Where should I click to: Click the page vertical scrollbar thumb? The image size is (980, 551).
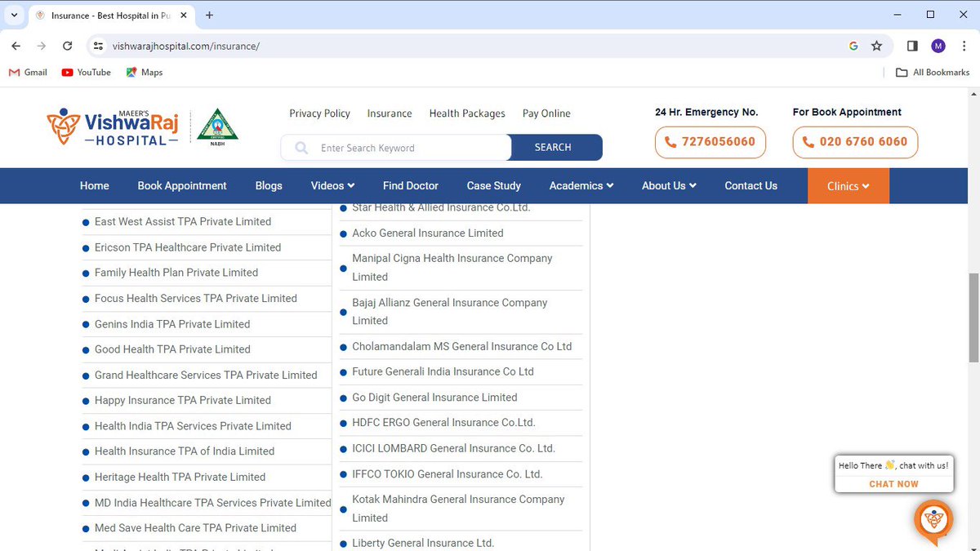pyautogui.click(x=973, y=318)
